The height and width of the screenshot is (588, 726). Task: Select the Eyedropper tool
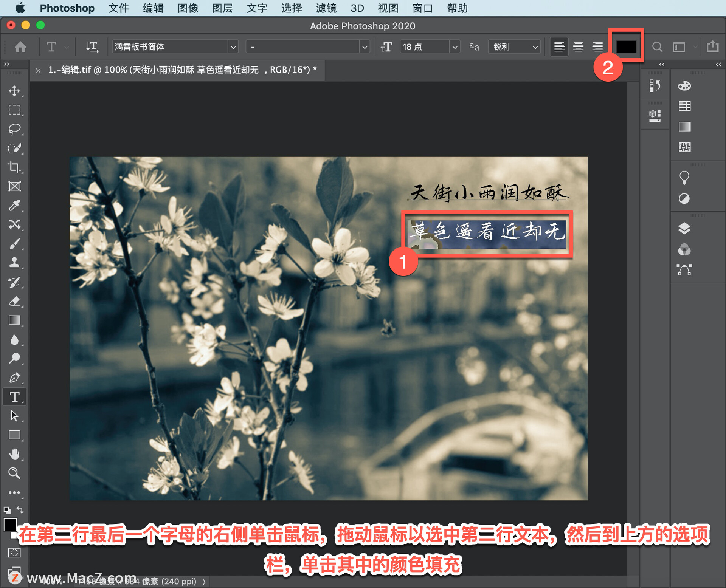[14, 206]
